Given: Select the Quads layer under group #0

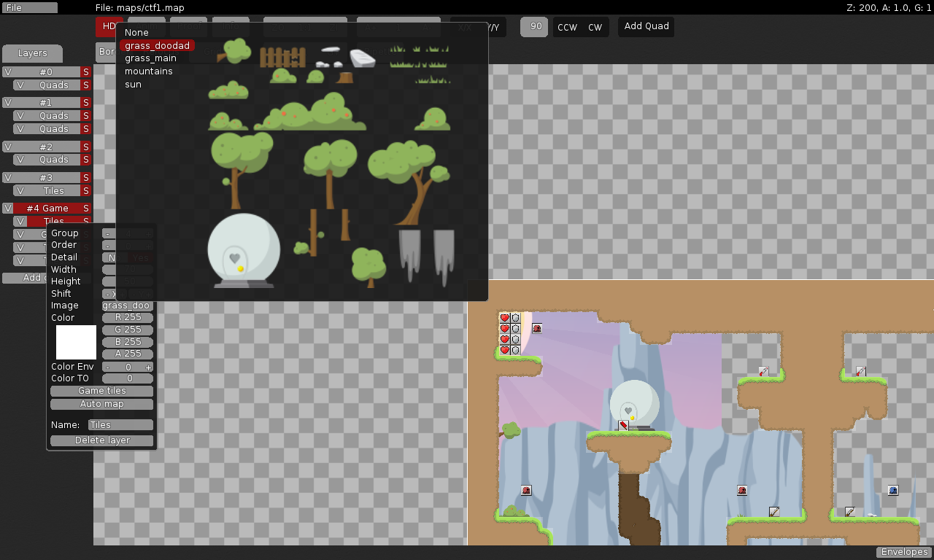Looking at the screenshot, I should point(53,85).
